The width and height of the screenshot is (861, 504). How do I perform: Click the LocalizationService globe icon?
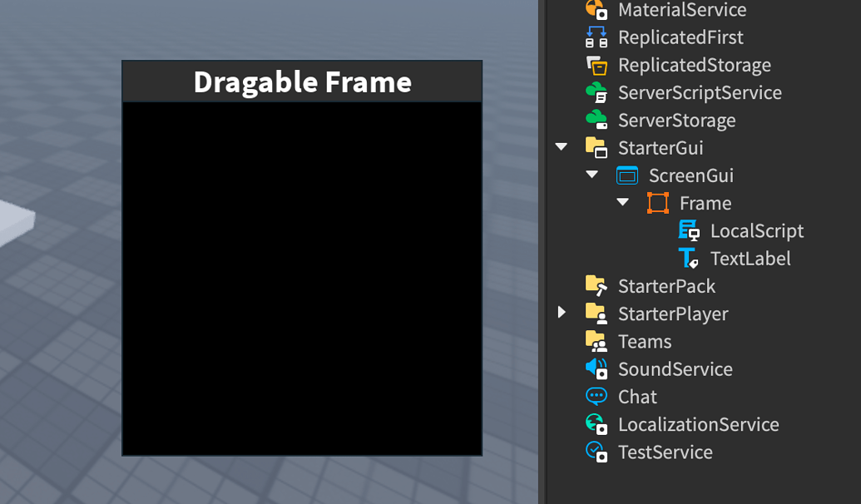click(596, 423)
